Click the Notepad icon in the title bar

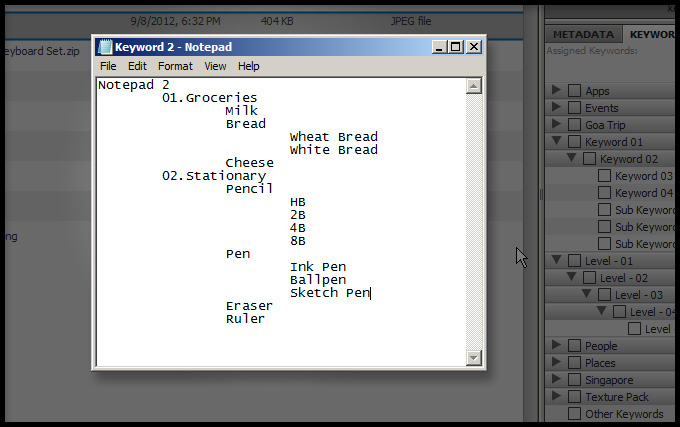click(x=105, y=47)
